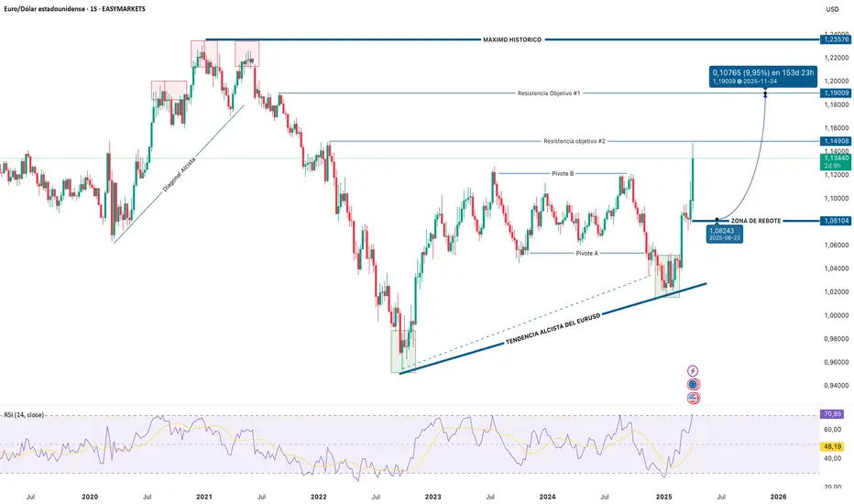Select the ZONA DE REBOTE label
This screenshot has height=504, width=854.
755,221
